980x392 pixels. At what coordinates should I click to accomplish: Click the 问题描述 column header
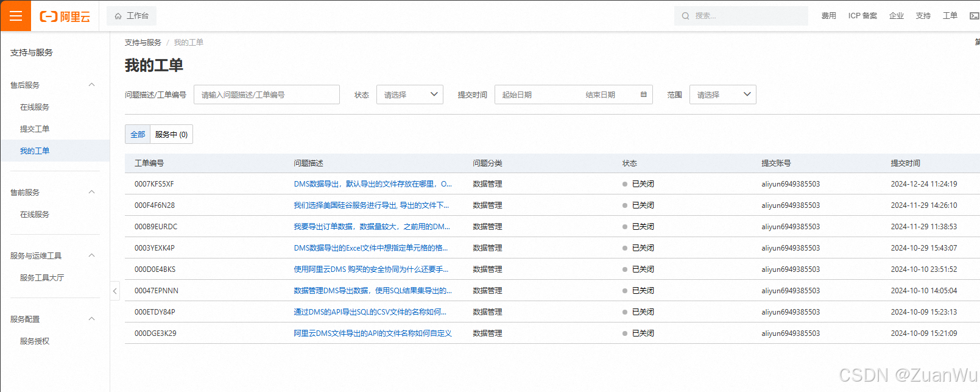click(x=308, y=163)
